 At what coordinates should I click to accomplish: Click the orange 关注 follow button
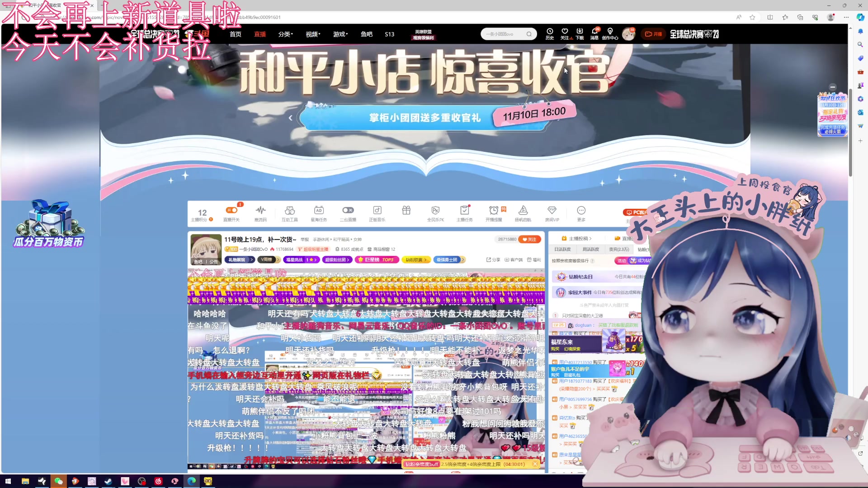pyautogui.click(x=530, y=239)
